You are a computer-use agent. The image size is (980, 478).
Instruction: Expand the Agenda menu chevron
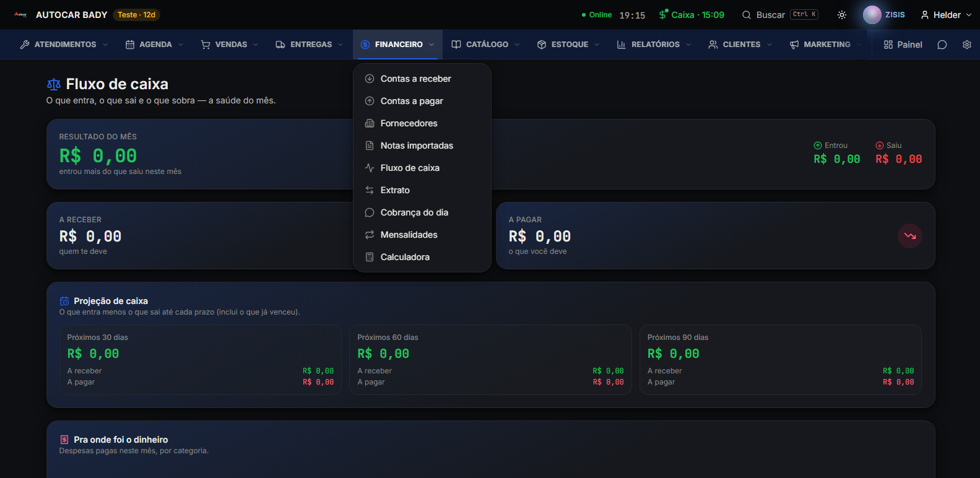181,45
